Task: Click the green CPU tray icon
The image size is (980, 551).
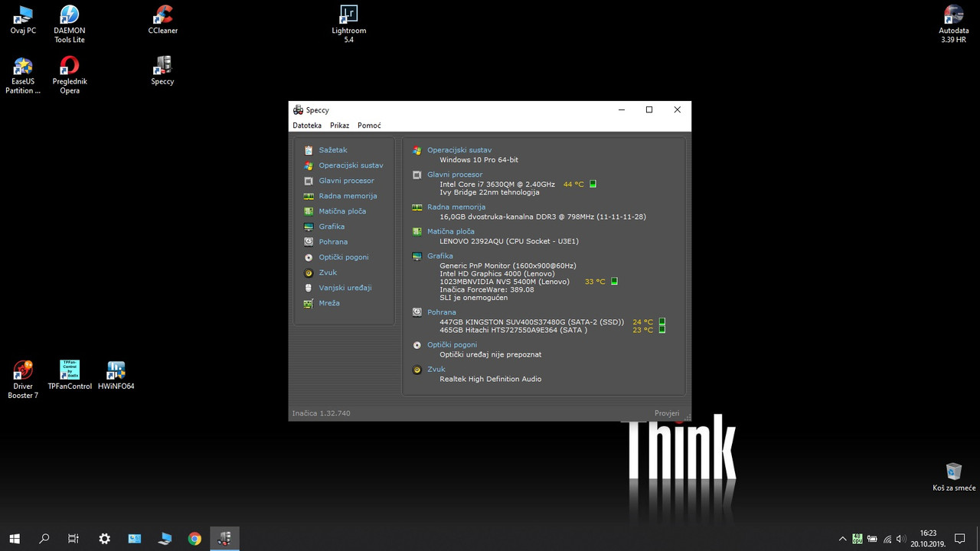Action: [x=857, y=539]
